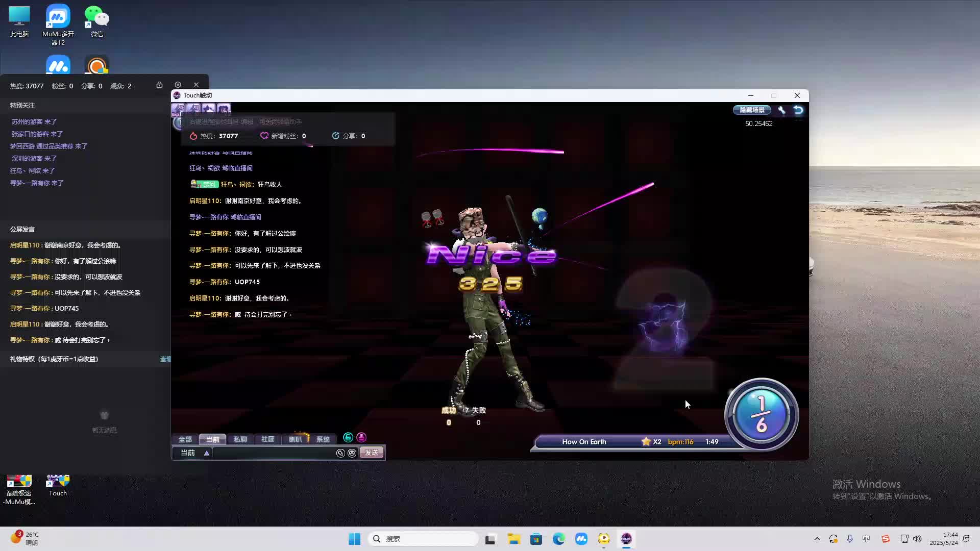980x551 pixels.
Task: Open settings hexagon icon in stream panel
Action: point(178,85)
